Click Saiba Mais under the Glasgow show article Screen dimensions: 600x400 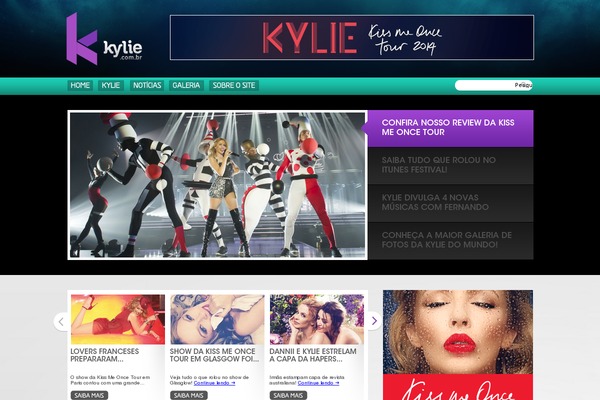tap(189, 395)
